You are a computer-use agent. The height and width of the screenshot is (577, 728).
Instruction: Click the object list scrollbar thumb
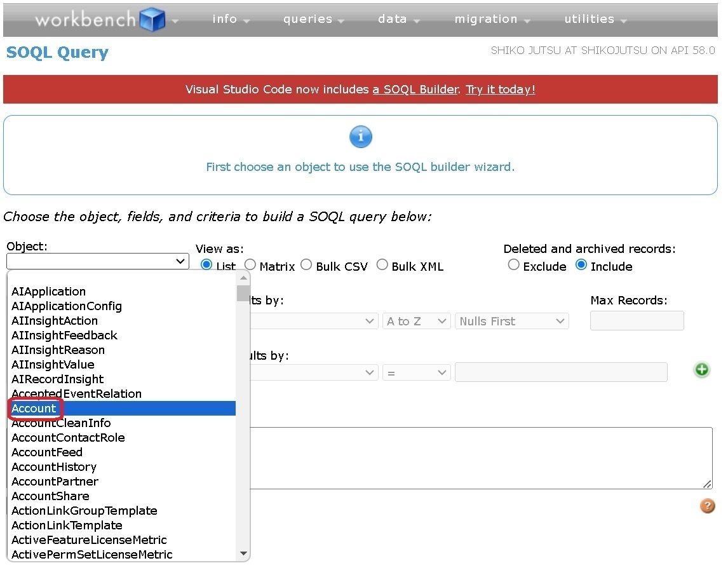coord(243,293)
